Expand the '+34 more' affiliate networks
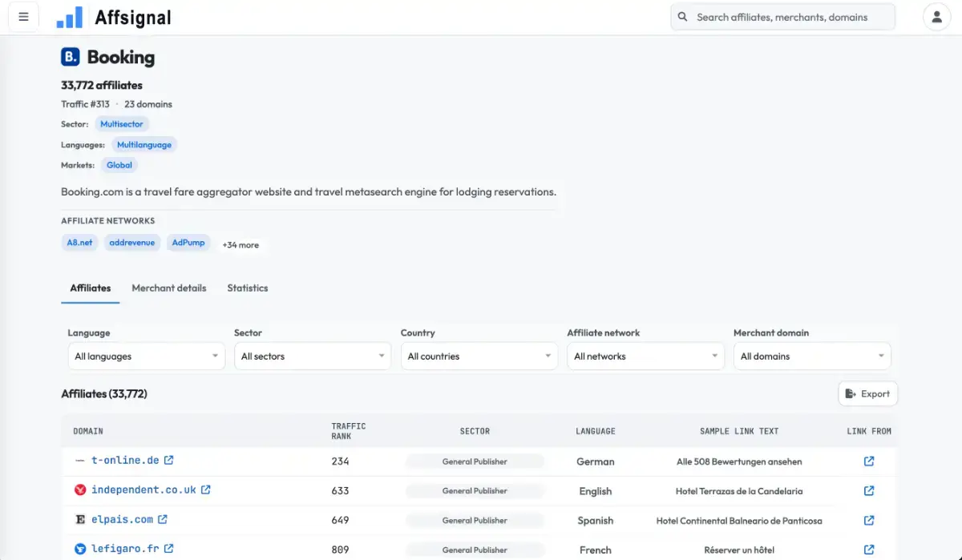The width and height of the screenshot is (962, 560). (x=240, y=245)
